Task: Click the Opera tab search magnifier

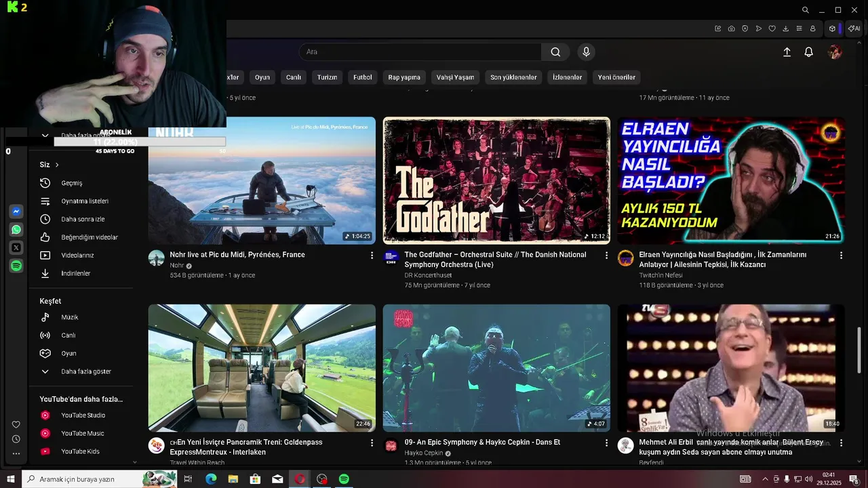Action: (x=805, y=10)
